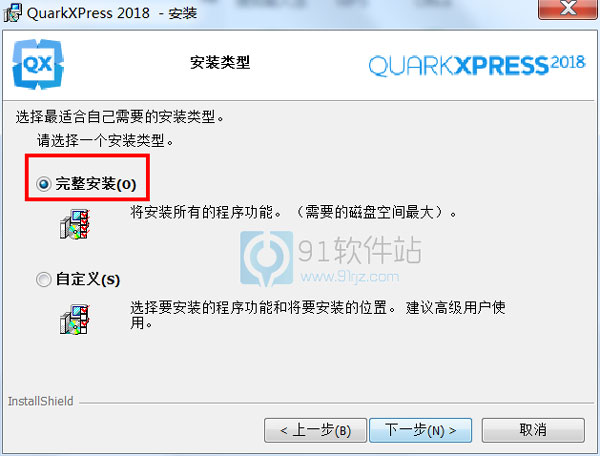Cancel setup with the 取消 button
The width and height of the screenshot is (600, 456).
pos(533,430)
